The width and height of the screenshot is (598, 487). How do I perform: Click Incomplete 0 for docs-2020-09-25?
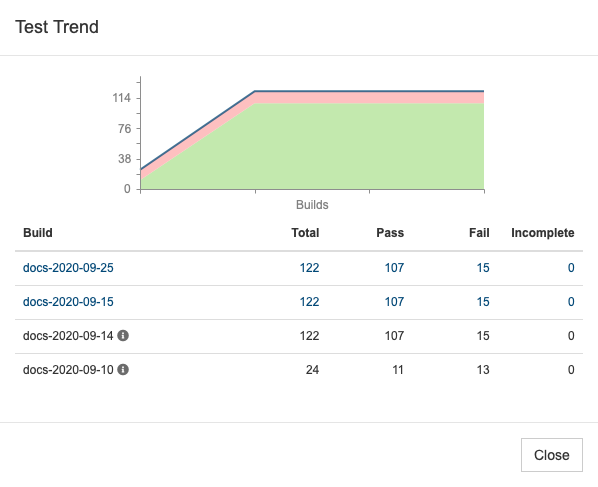[571, 268]
